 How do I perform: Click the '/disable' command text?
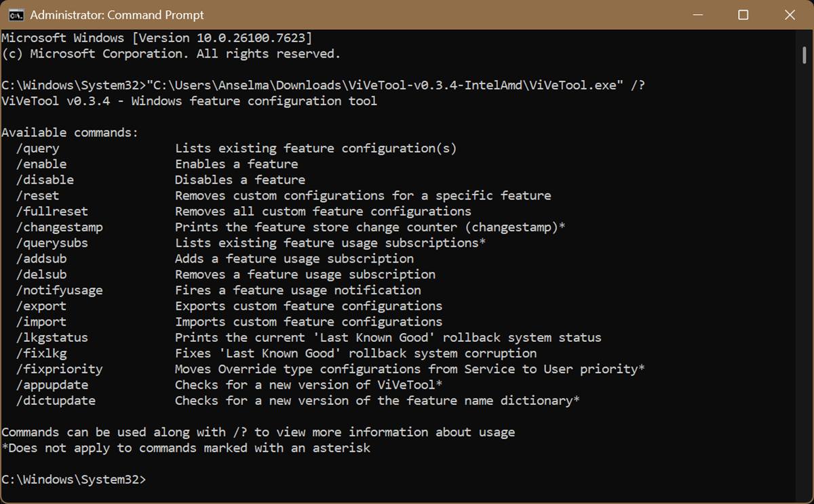tap(45, 180)
